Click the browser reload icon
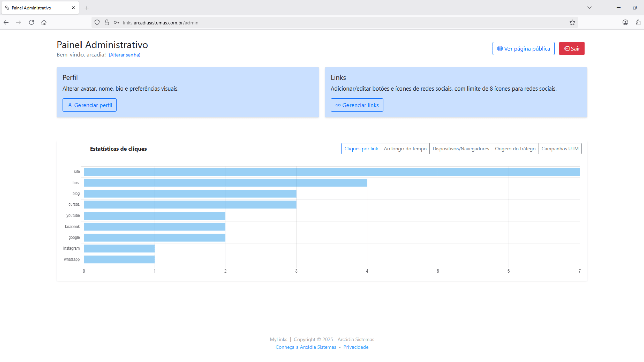 tap(31, 22)
